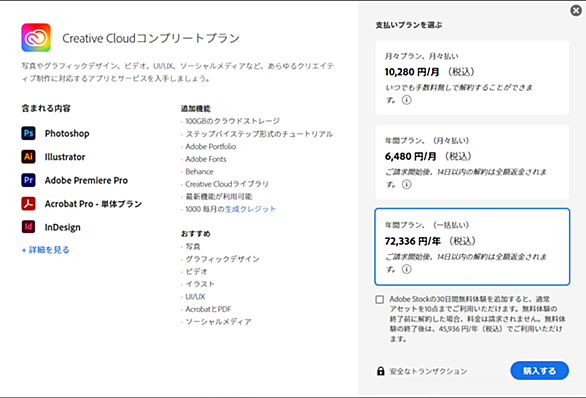Select the 年間プラン 72,336円/年 plan card
This screenshot has height=398, width=586.
point(472,247)
